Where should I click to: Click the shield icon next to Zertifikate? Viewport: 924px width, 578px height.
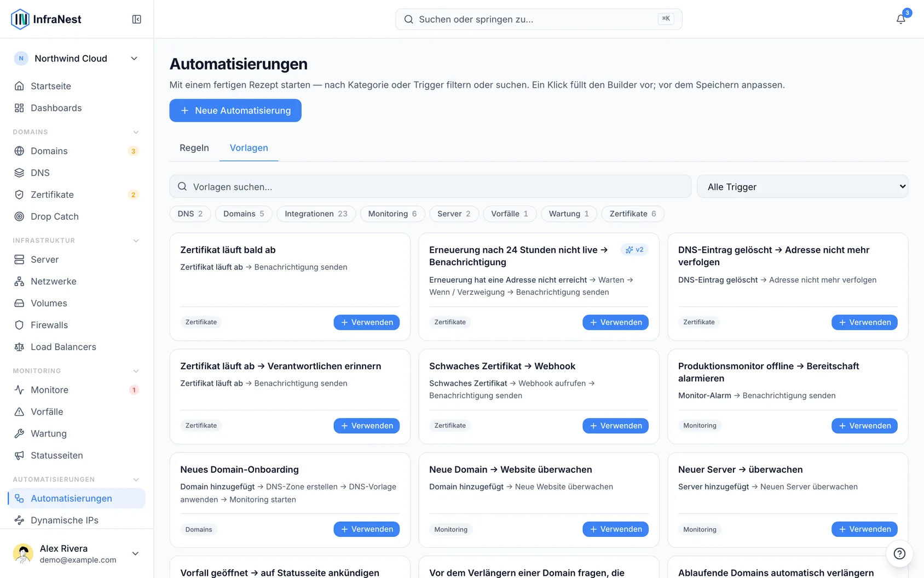(19, 194)
